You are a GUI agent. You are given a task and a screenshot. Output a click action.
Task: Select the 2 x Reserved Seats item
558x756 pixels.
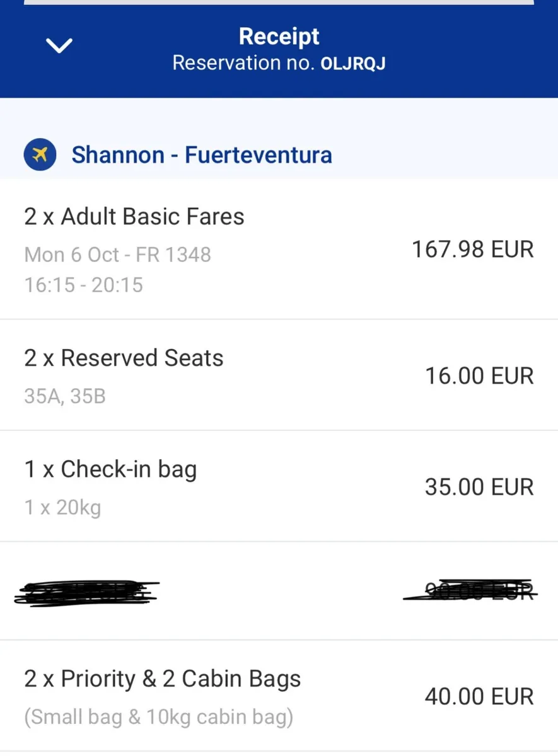(124, 358)
